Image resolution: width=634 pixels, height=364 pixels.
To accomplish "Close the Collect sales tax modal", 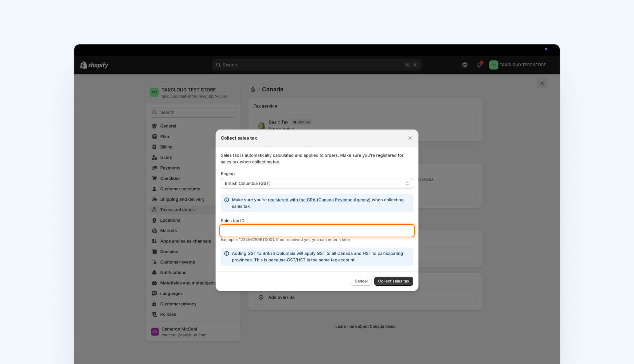I will (410, 138).
